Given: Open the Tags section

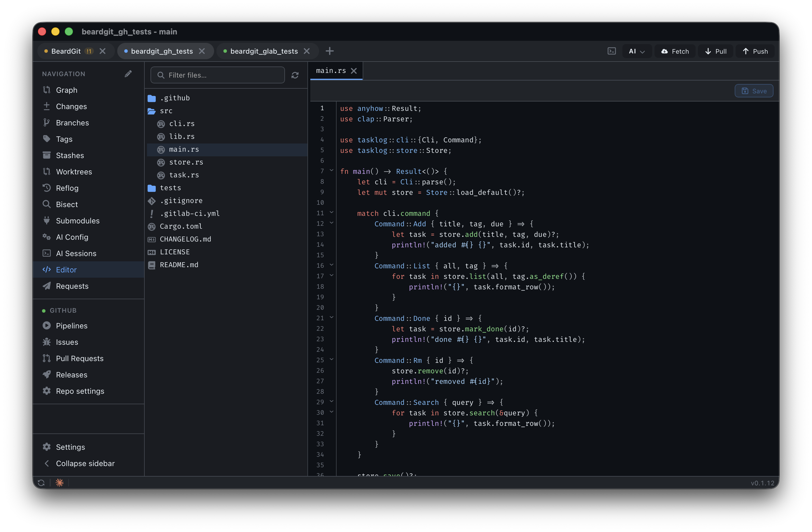Looking at the screenshot, I should tap(88, 139).
